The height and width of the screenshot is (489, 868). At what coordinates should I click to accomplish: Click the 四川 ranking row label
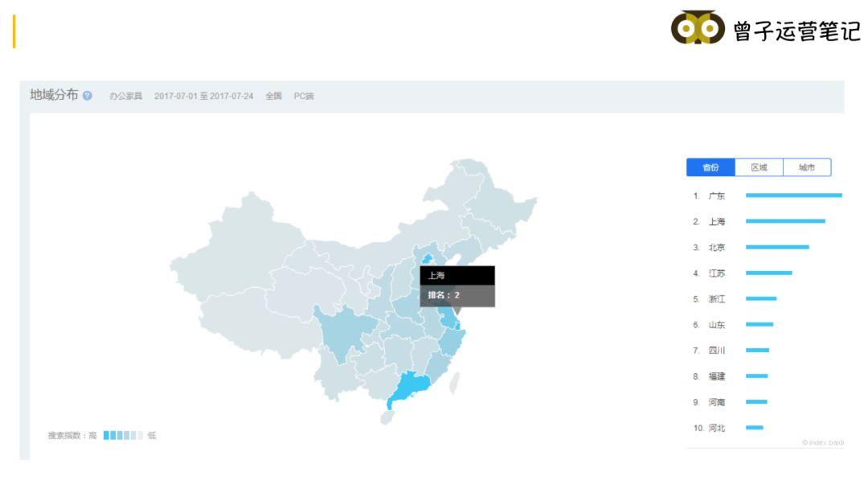pos(716,350)
